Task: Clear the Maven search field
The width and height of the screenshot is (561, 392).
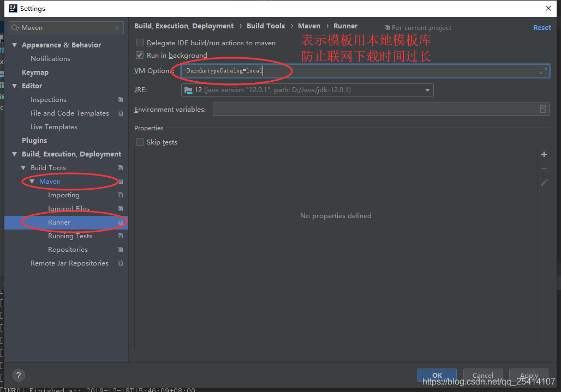Action: [117, 27]
